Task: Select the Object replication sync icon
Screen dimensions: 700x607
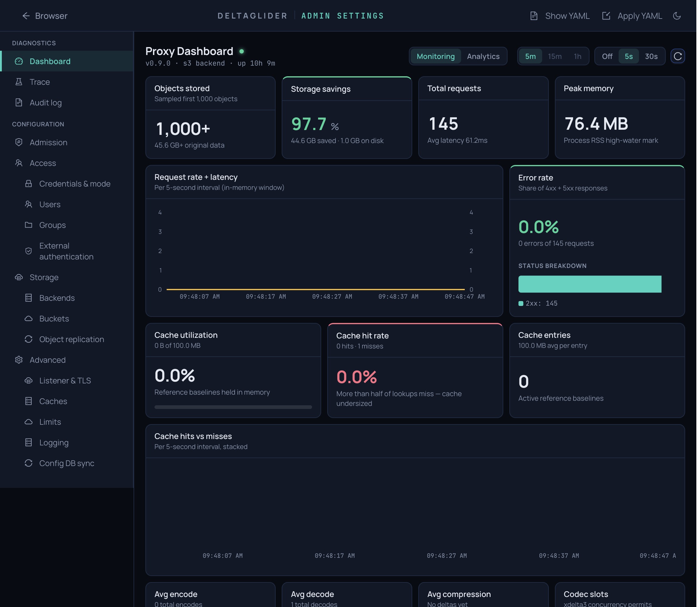Action: coord(29,339)
